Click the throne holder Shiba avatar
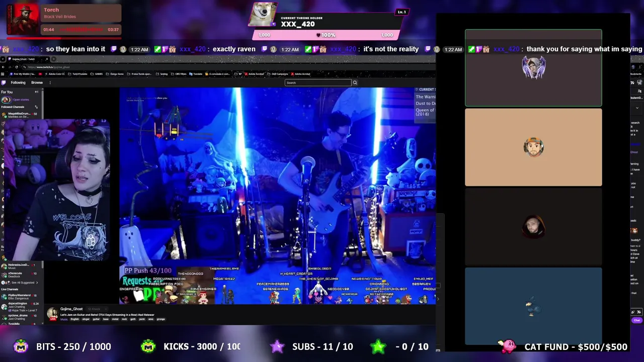 (263, 15)
